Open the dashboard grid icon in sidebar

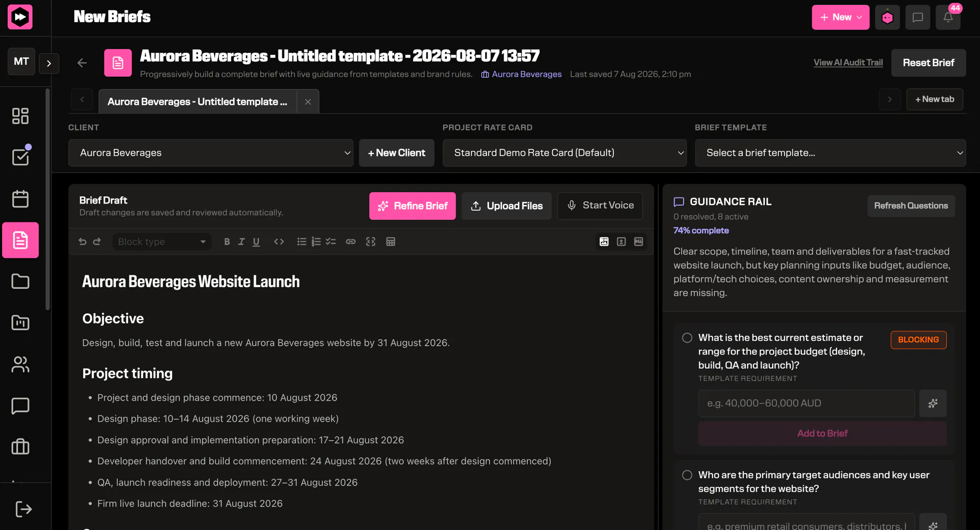(20, 116)
